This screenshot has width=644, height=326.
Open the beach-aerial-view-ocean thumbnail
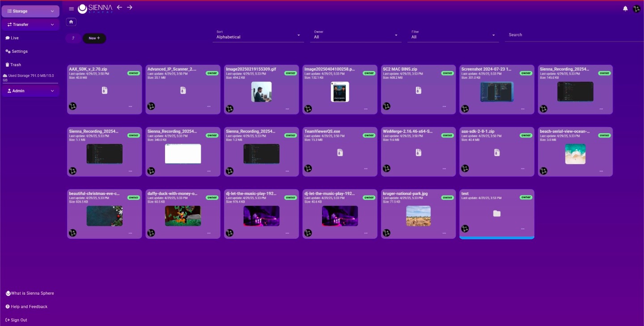575,153
